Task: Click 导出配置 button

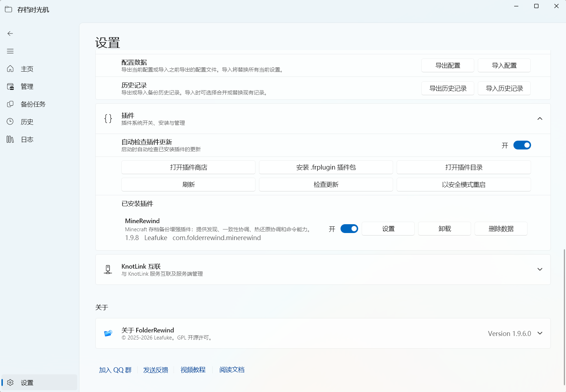Action: (448, 66)
